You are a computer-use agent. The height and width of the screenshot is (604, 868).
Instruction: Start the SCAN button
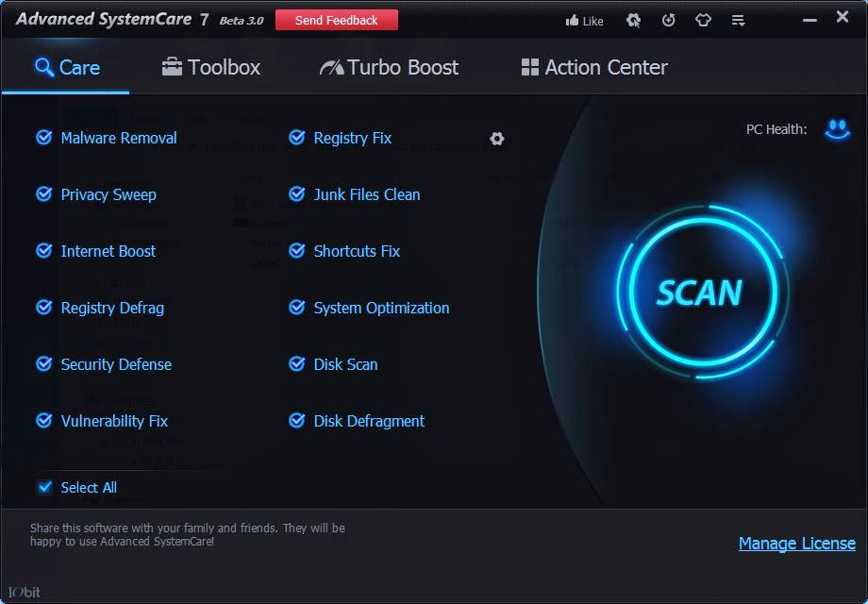click(701, 292)
